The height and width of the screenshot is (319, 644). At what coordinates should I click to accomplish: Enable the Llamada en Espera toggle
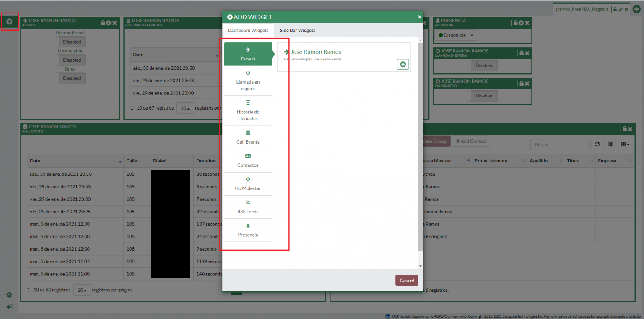click(483, 65)
